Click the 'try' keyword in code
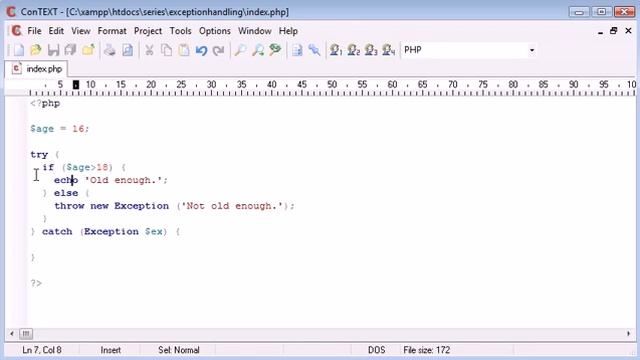This screenshot has height=360, width=640. tap(39, 155)
